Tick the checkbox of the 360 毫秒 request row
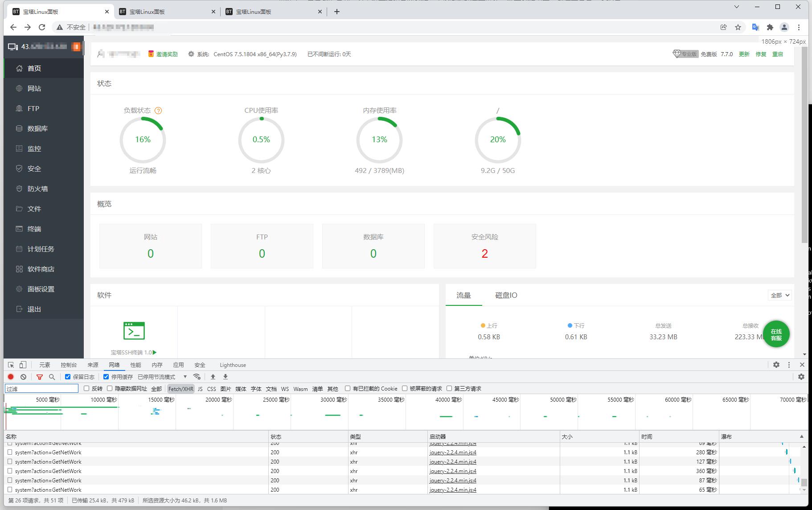Viewport: 812px width, 510px height. pyautogui.click(x=10, y=471)
